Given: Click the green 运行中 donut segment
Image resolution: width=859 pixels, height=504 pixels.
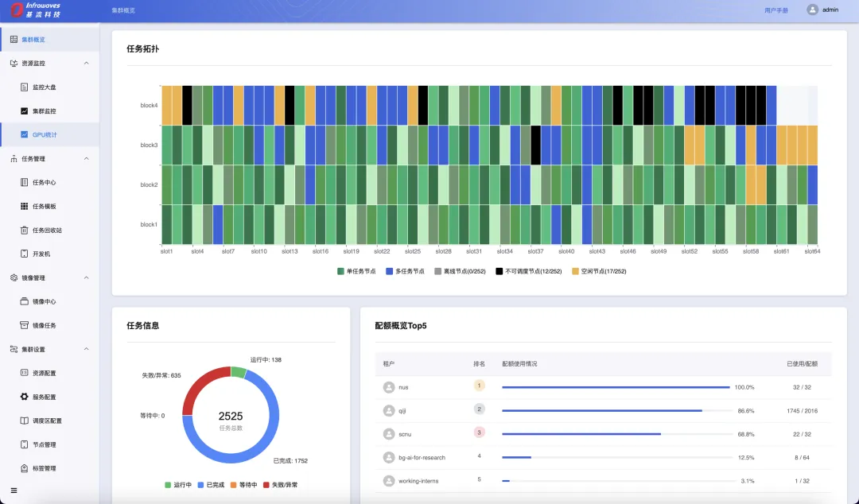Looking at the screenshot, I should pos(239,373).
